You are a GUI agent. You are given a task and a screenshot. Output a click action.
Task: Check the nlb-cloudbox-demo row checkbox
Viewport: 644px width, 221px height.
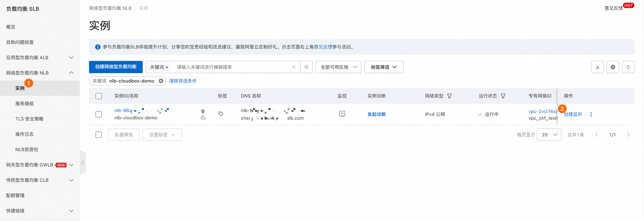point(99,114)
